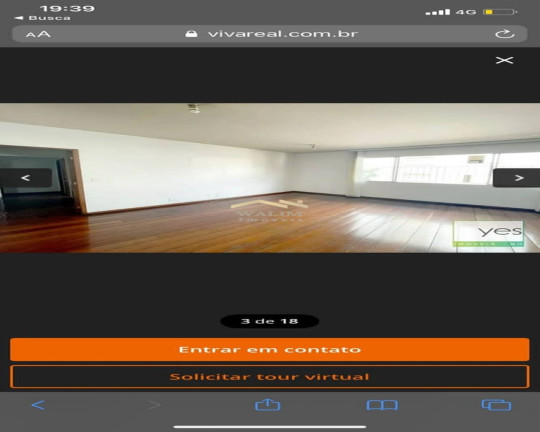
Task: Click the Entrar em contato button
Action: point(270,350)
